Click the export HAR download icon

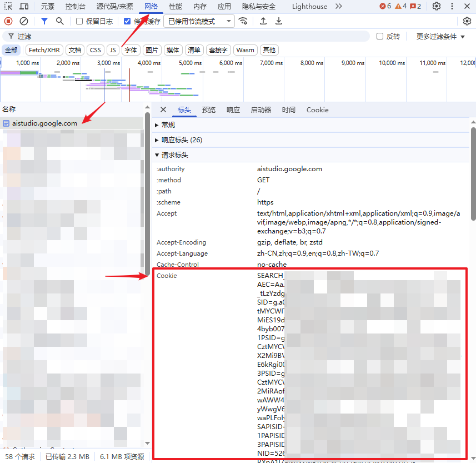pos(279,21)
